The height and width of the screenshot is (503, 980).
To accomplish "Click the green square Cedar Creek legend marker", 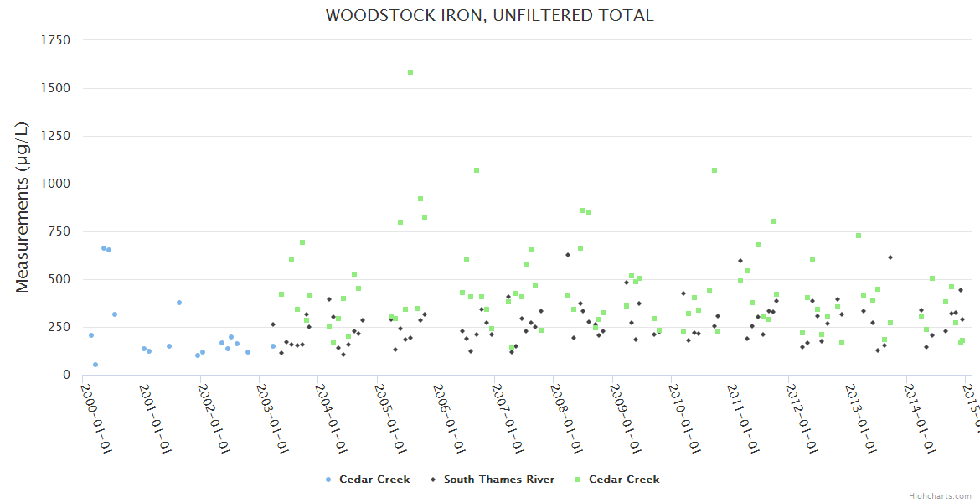I will click(x=578, y=480).
